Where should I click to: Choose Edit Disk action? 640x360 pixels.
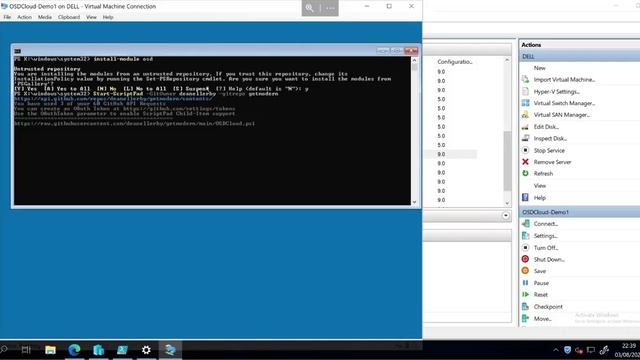tap(546, 127)
